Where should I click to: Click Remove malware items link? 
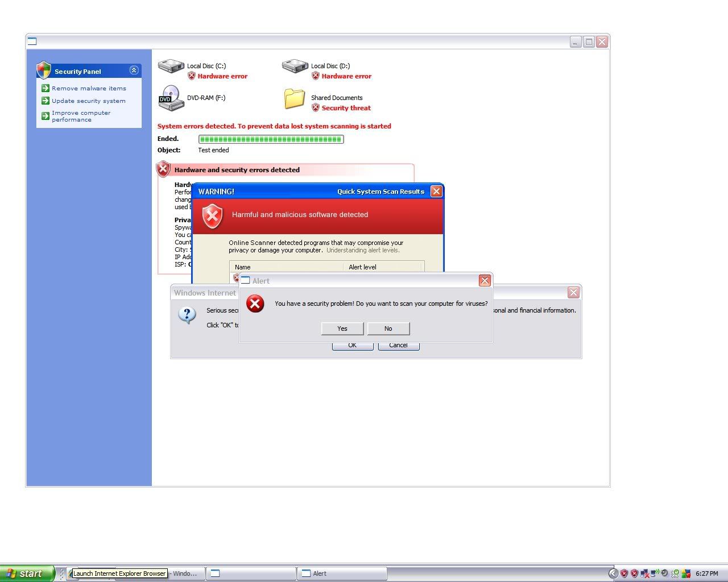click(89, 89)
